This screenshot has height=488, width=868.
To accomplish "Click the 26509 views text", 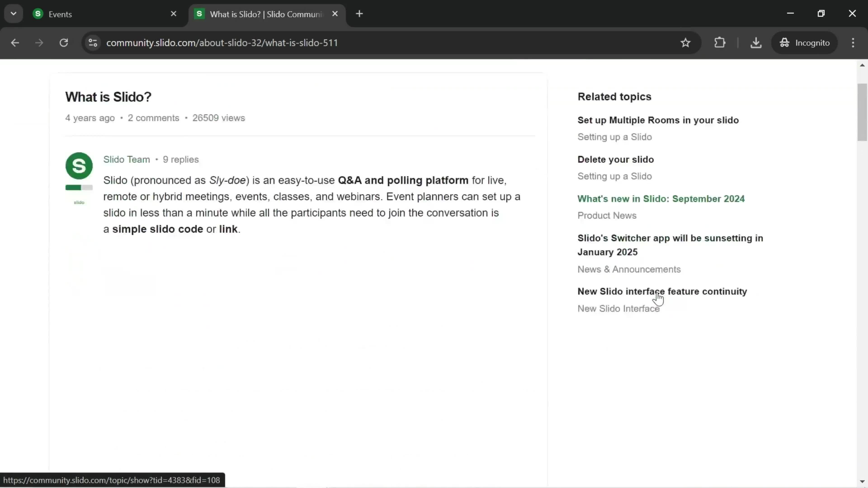I will point(218,118).
